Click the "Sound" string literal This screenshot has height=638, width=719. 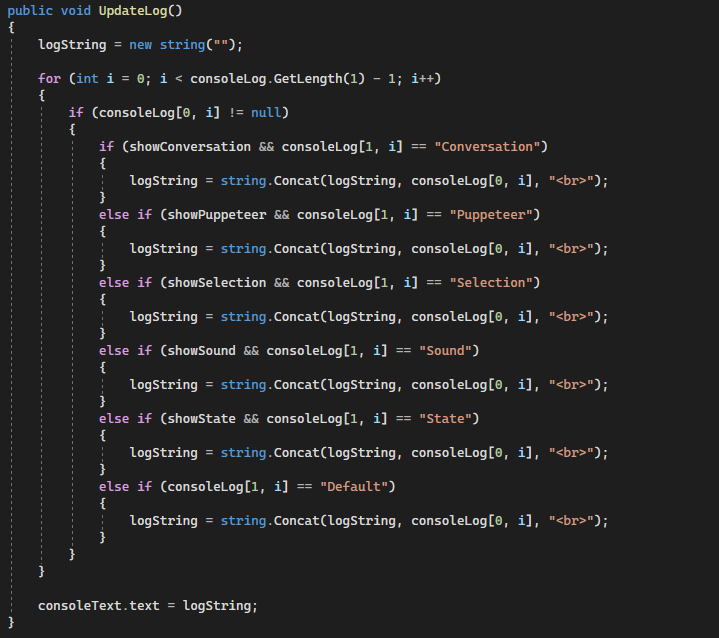coord(445,350)
